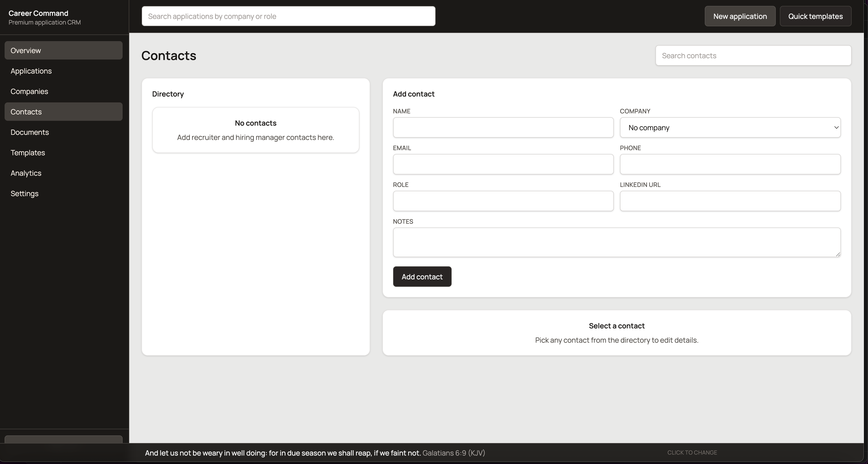Screen dimensions: 868x464
Task: Select Contacts in the sidebar
Action: tap(63, 112)
